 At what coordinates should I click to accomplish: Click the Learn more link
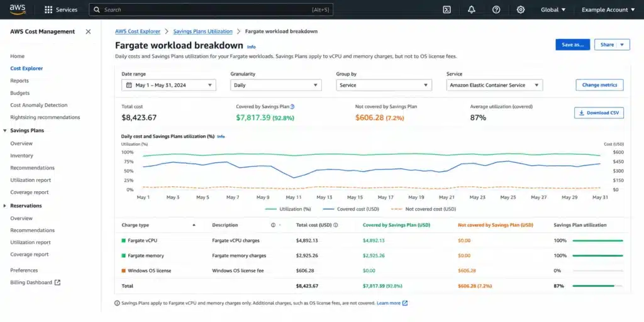(389, 303)
